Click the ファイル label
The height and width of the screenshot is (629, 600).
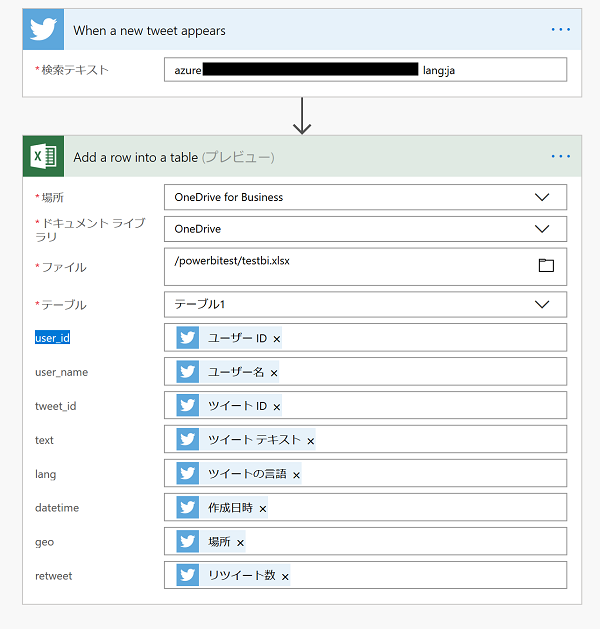[x=64, y=267]
